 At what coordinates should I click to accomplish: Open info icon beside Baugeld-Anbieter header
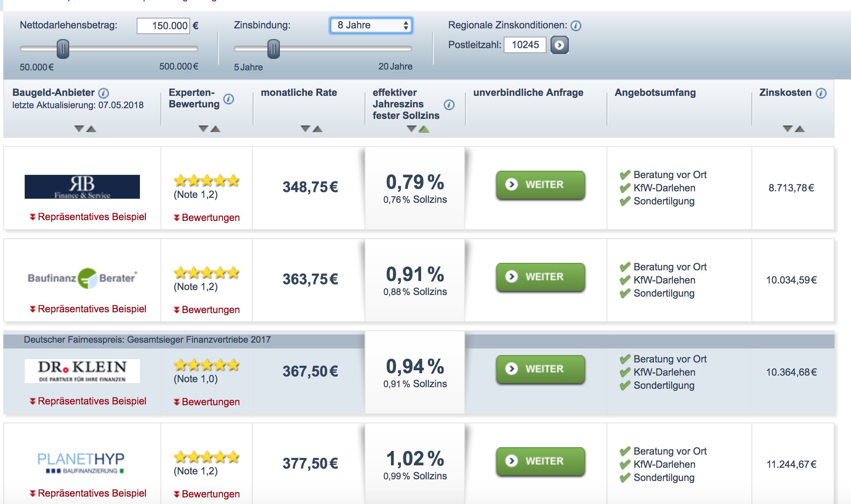click(104, 93)
